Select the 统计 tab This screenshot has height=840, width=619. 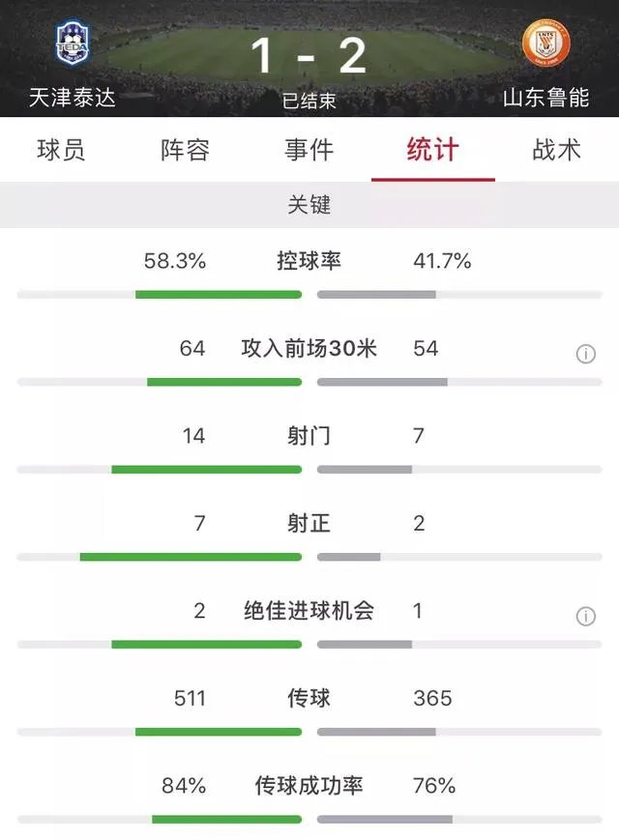[x=432, y=151]
